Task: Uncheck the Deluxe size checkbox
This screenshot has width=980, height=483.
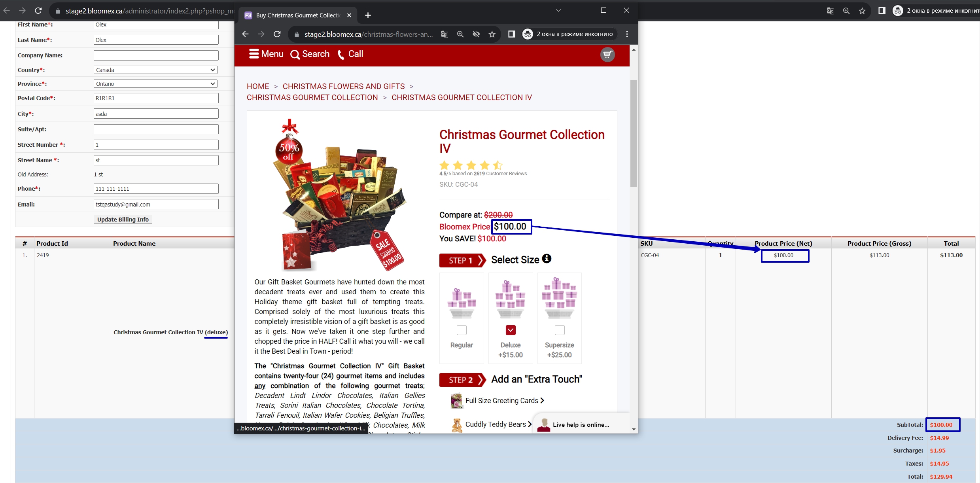Action: [x=511, y=330]
